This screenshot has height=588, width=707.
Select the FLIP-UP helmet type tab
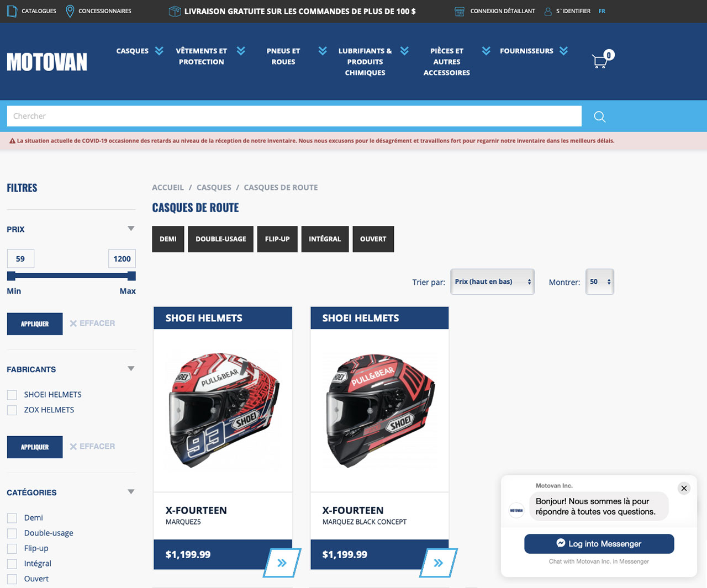coord(277,239)
